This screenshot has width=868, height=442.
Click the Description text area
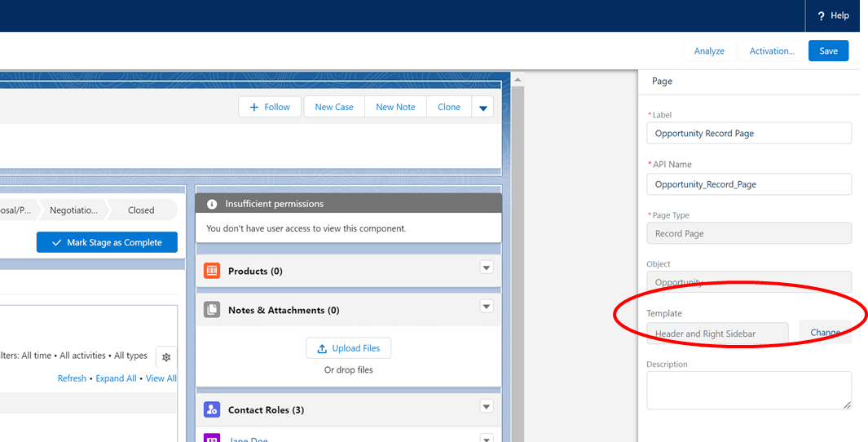click(748, 390)
